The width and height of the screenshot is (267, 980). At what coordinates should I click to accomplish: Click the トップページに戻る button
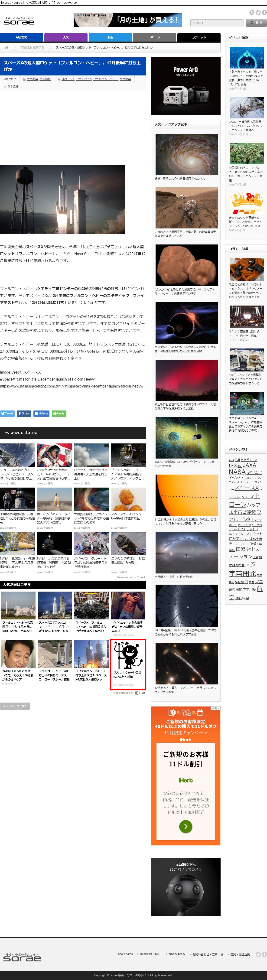point(15,706)
